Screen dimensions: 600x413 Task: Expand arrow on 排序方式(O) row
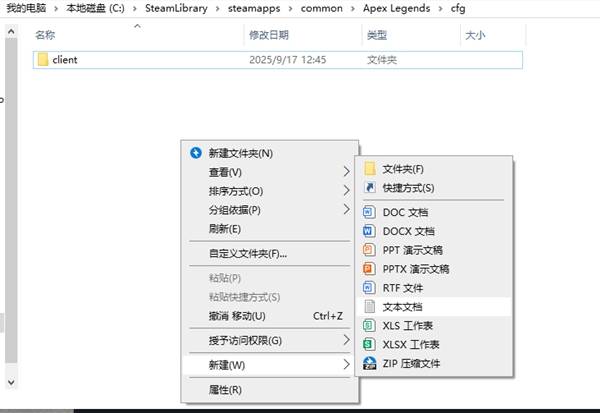point(346,190)
